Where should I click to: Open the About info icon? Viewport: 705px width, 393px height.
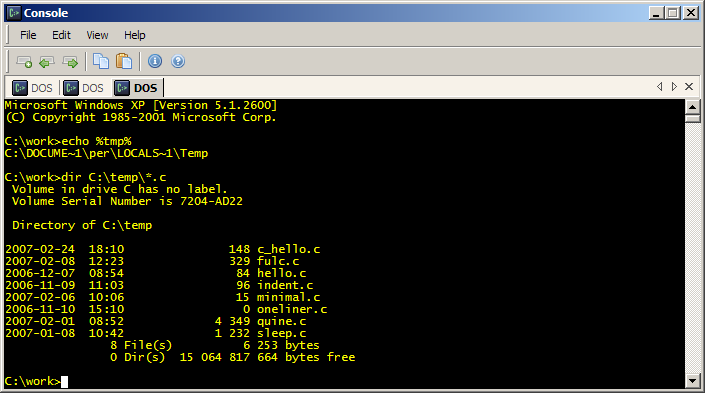point(155,61)
